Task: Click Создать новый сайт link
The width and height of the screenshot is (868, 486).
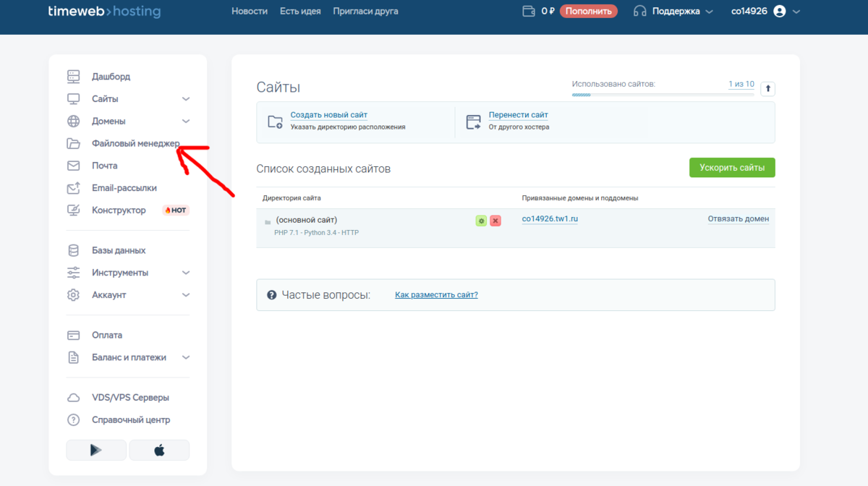Action: coord(329,115)
